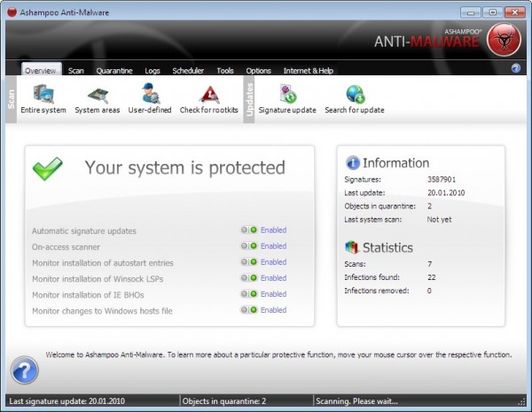Click the red biohazard logo
The image size is (532, 412).
[x=504, y=40]
